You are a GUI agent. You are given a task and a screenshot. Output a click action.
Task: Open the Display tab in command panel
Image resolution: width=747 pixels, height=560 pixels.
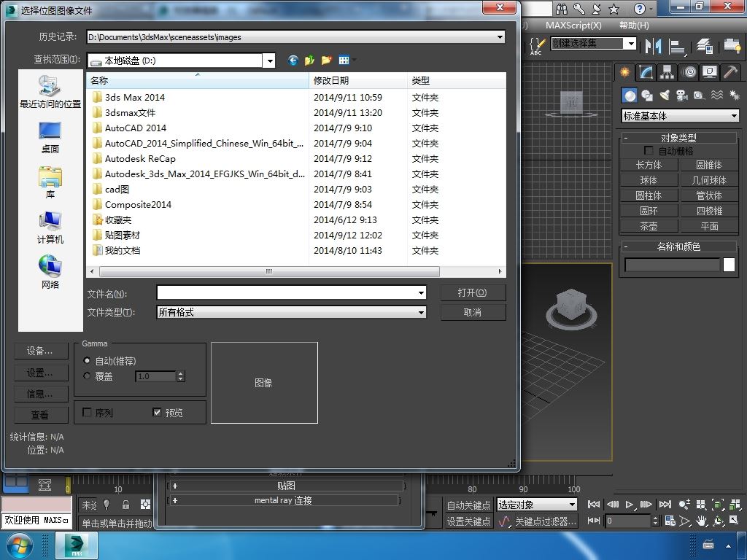tap(710, 72)
